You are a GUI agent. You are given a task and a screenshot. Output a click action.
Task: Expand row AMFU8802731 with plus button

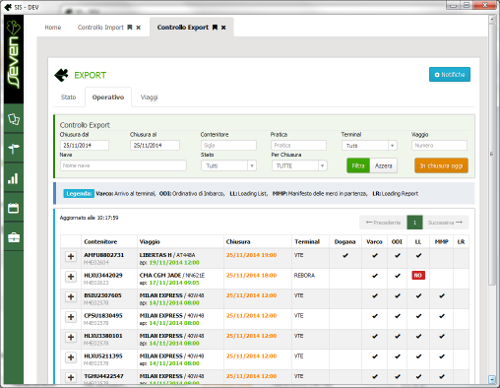point(71,256)
